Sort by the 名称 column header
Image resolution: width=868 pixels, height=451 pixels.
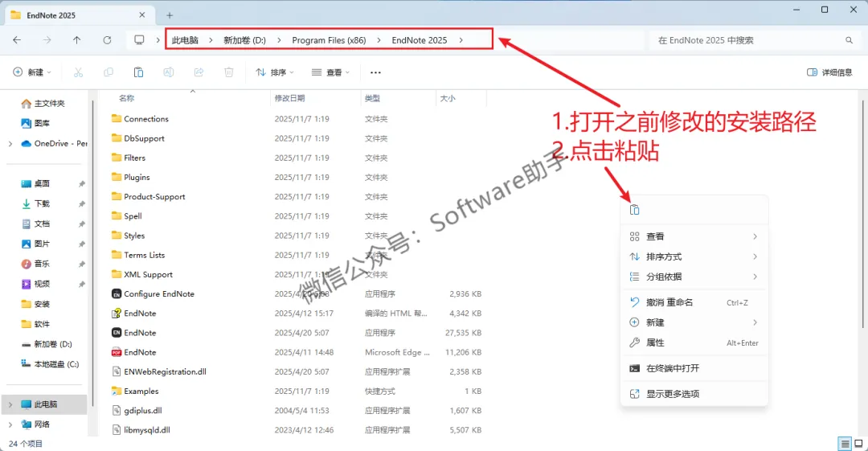tap(126, 98)
